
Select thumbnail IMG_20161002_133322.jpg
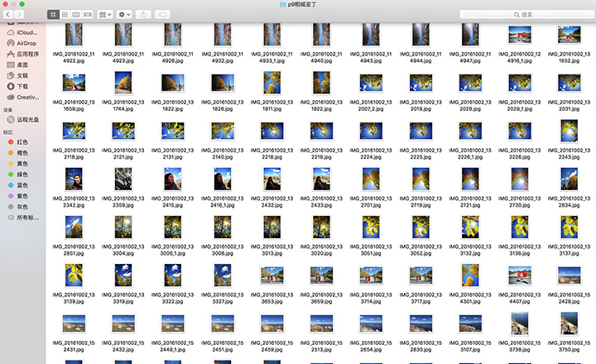point(173,275)
